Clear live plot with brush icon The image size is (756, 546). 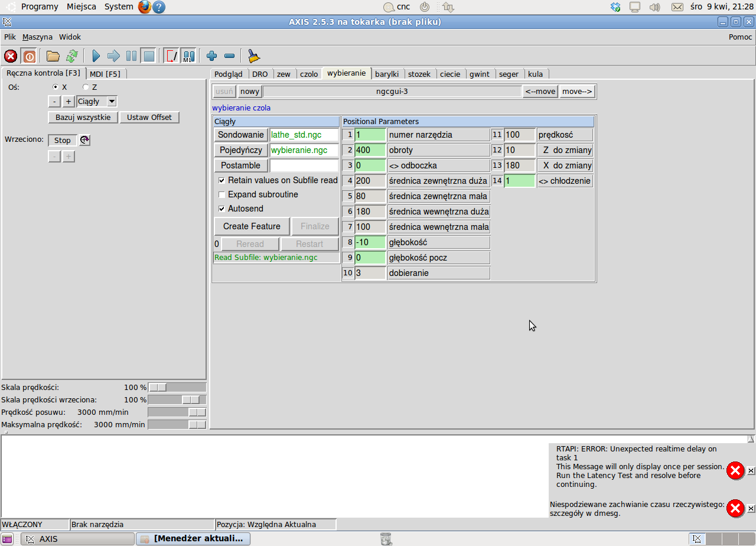pos(254,56)
